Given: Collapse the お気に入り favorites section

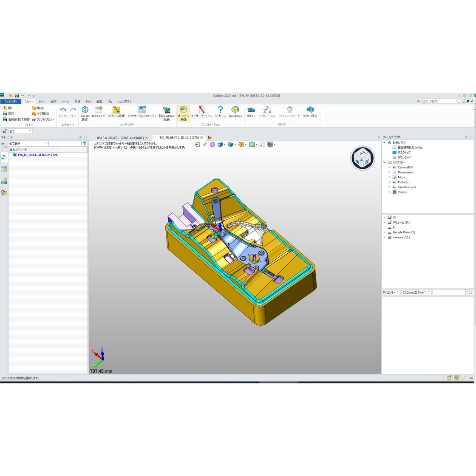Looking at the screenshot, I should click(x=384, y=143).
